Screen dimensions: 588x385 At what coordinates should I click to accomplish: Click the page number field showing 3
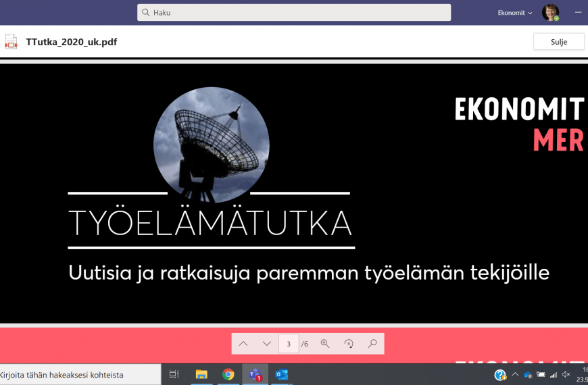(x=289, y=343)
